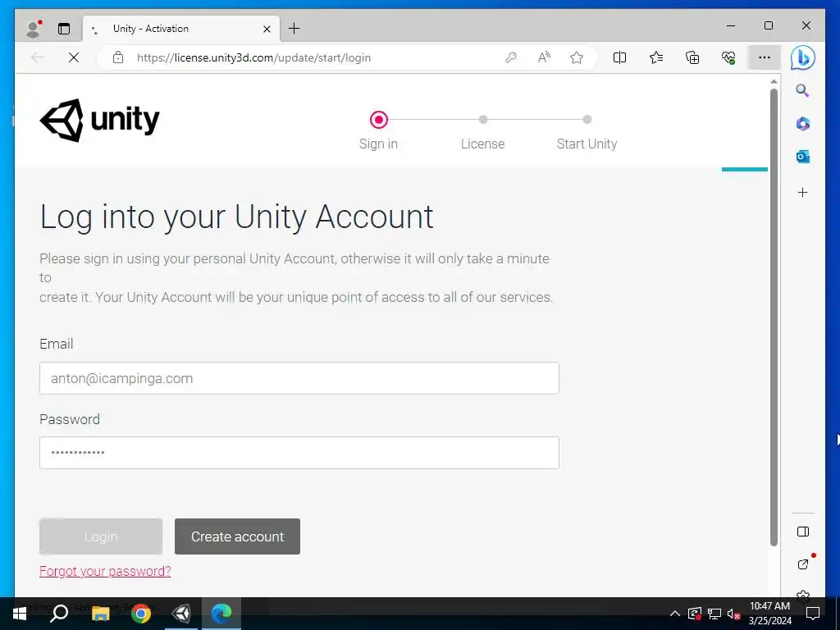
Task: Open File Explorer from taskbar
Action: coord(100,614)
